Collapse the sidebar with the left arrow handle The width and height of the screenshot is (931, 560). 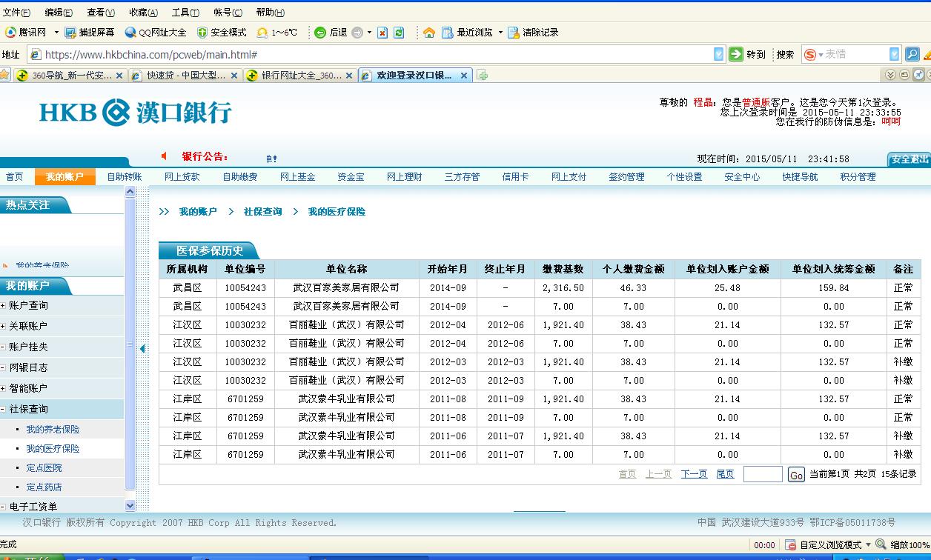point(142,348)
